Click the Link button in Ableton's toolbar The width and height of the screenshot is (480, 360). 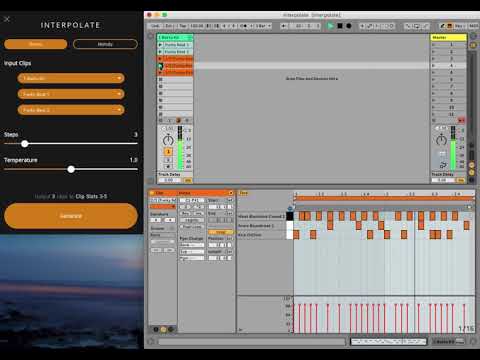156,26
